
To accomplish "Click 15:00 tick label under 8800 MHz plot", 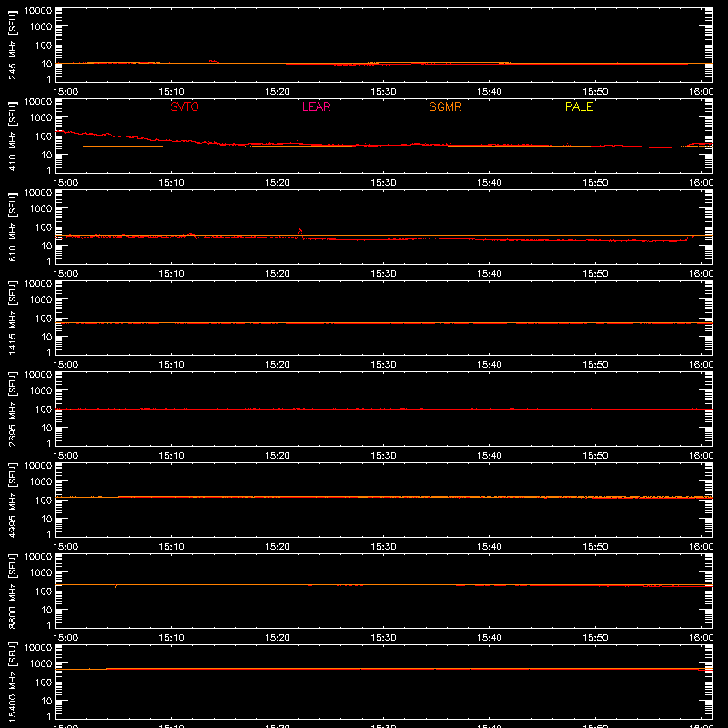I will tap(66, 638).
